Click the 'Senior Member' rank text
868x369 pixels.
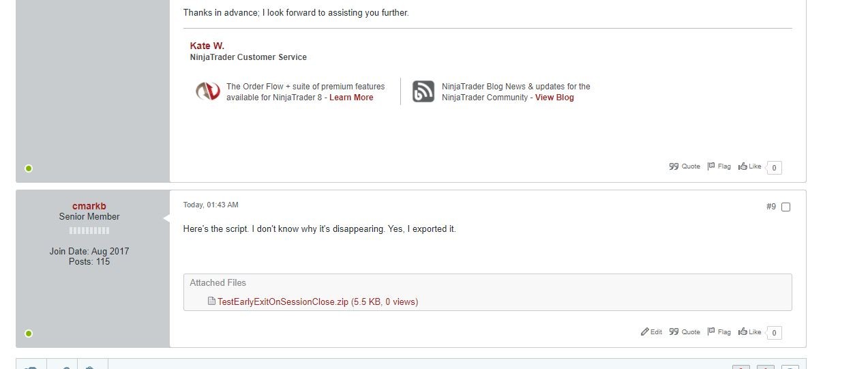(x=89, y=217)
